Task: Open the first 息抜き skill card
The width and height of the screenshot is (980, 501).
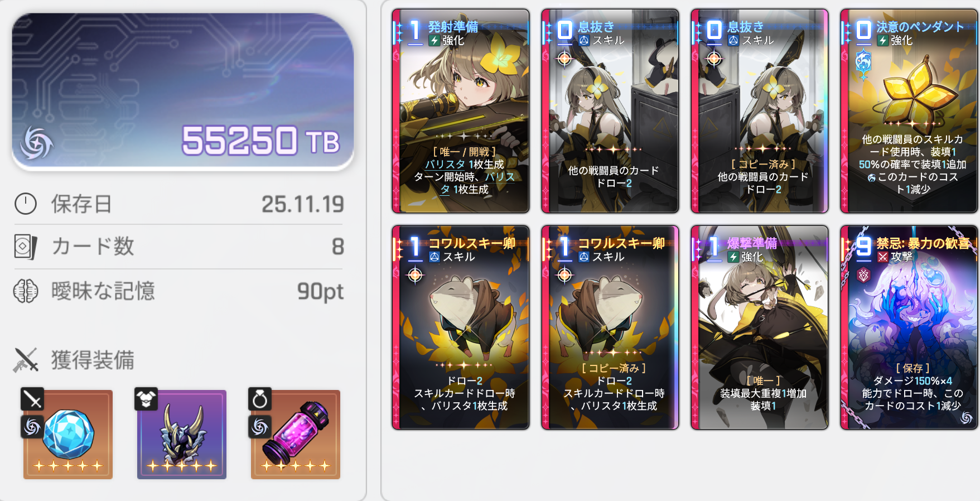Action: coord(610,111)
